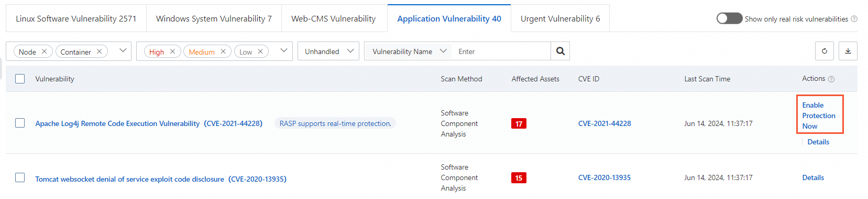The image size is (868, 199).
Task: Open the Unhandled status dropdown
Action: pos(328,51)
